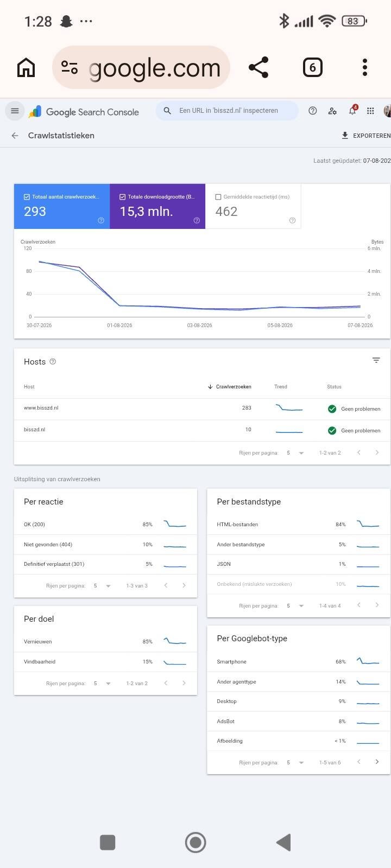This screenshot has width=391, height=868.
Task: Go to next page in Googlebot-type table
Action: [x=377, y=762]
